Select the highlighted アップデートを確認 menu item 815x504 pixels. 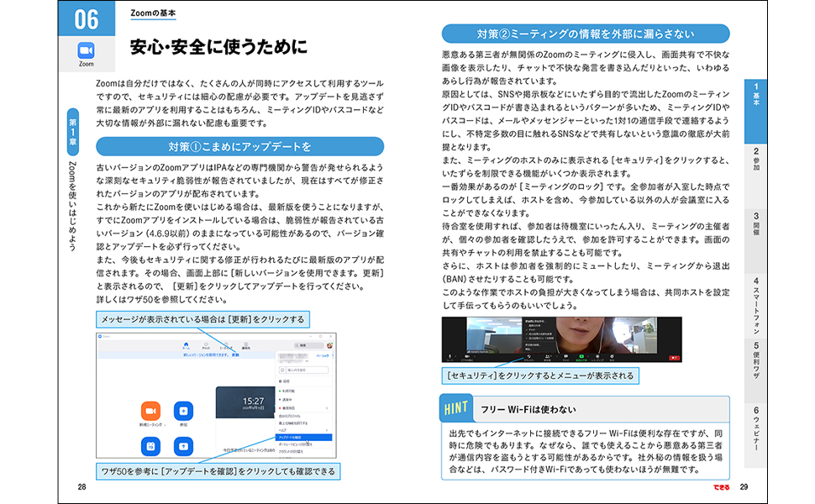tap(303, 438)
